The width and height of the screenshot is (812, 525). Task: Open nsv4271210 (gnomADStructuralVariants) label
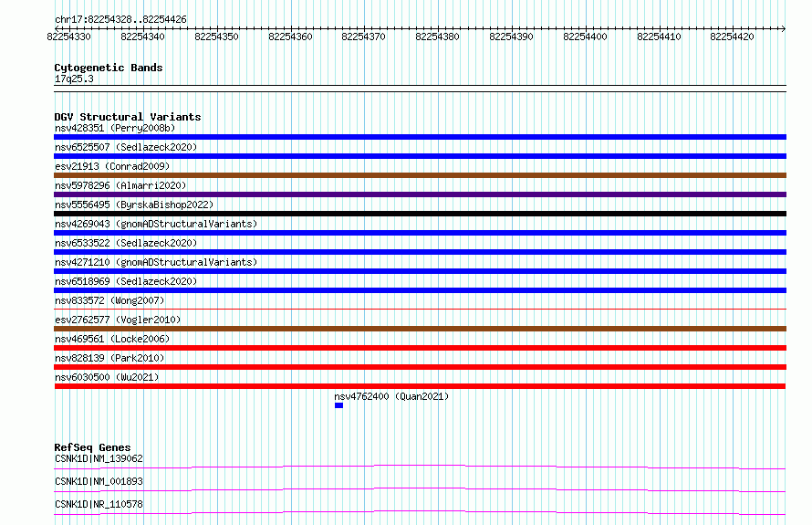click(156, 262)
